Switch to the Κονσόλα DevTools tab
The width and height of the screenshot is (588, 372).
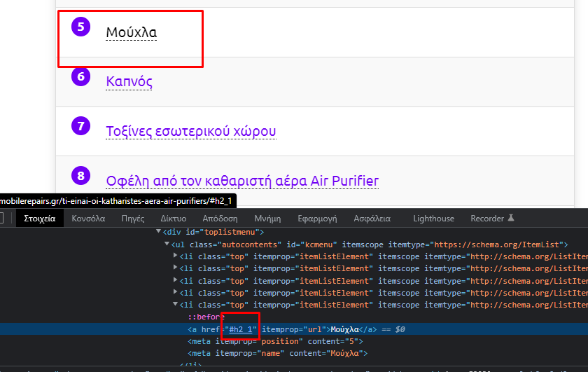(x=88, y=219)
